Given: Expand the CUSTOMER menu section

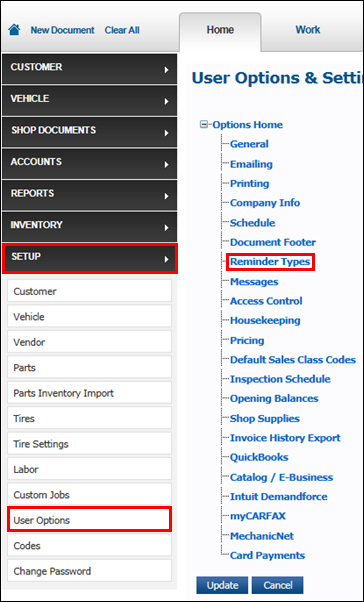Looking at the screenshot, I should [x=89, y=69].
